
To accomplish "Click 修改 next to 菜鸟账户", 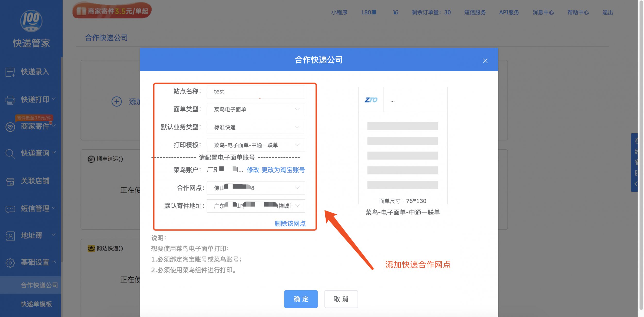I will click(x=253, y=170).
